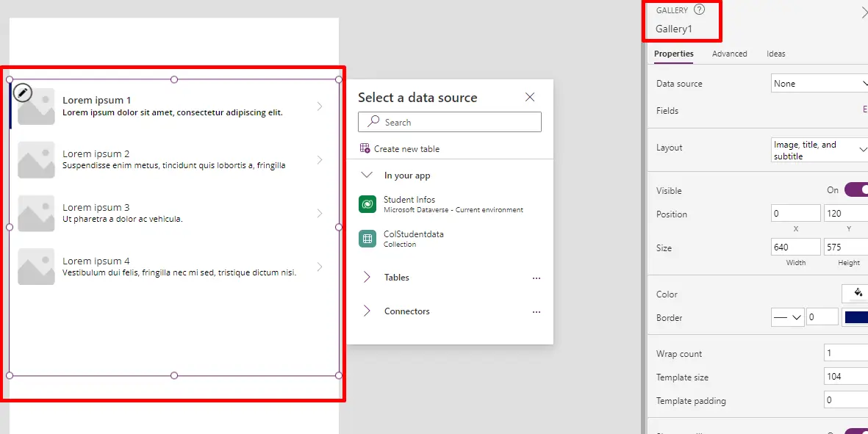Click the subtitle Ut pharetra a dolor ac vehicula

122,219
